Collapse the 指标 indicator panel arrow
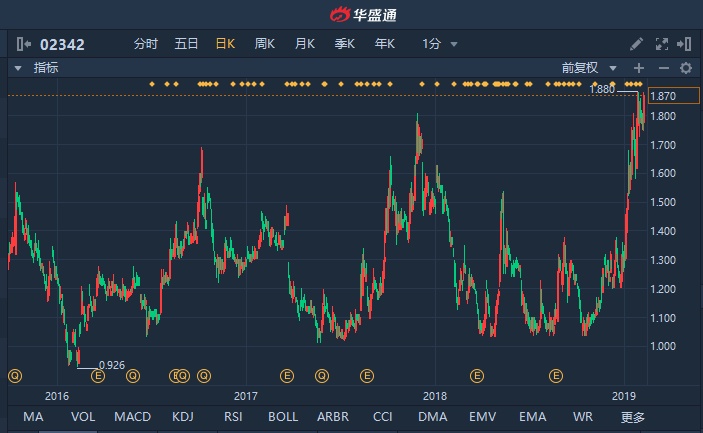 18,68
